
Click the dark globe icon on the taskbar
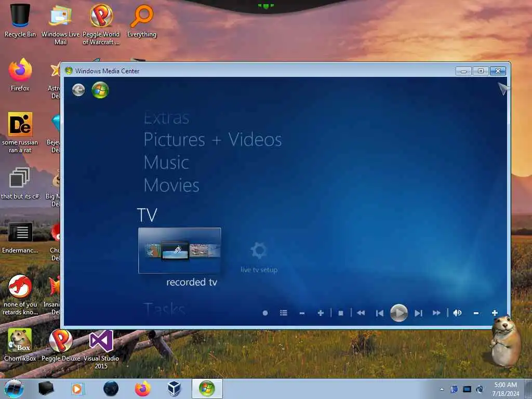[111, 389]
